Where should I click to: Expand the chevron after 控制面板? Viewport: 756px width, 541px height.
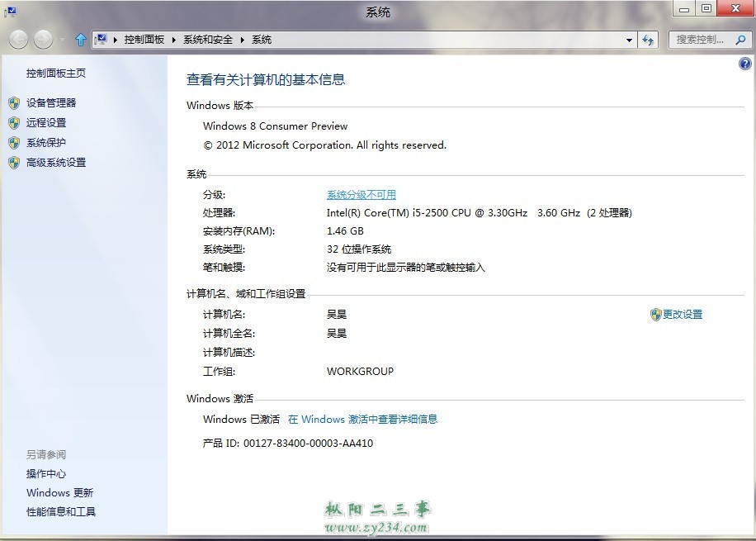click(173, 40)
